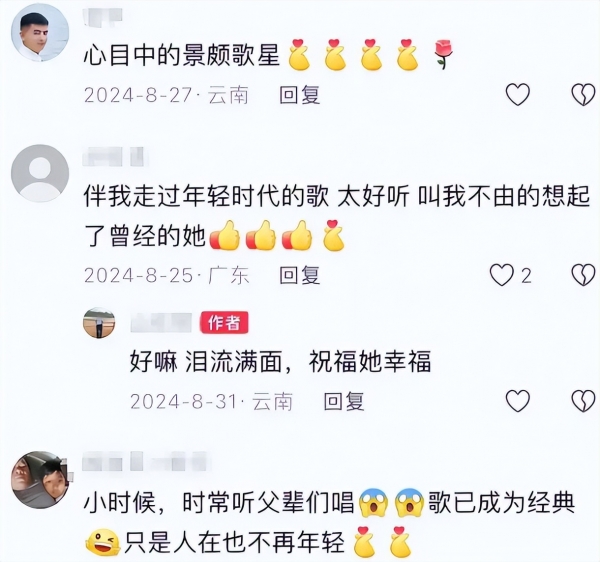The image size is (600, 562).
Task: Open the gray default avatar profile
Action: click(x=40, y=173)
